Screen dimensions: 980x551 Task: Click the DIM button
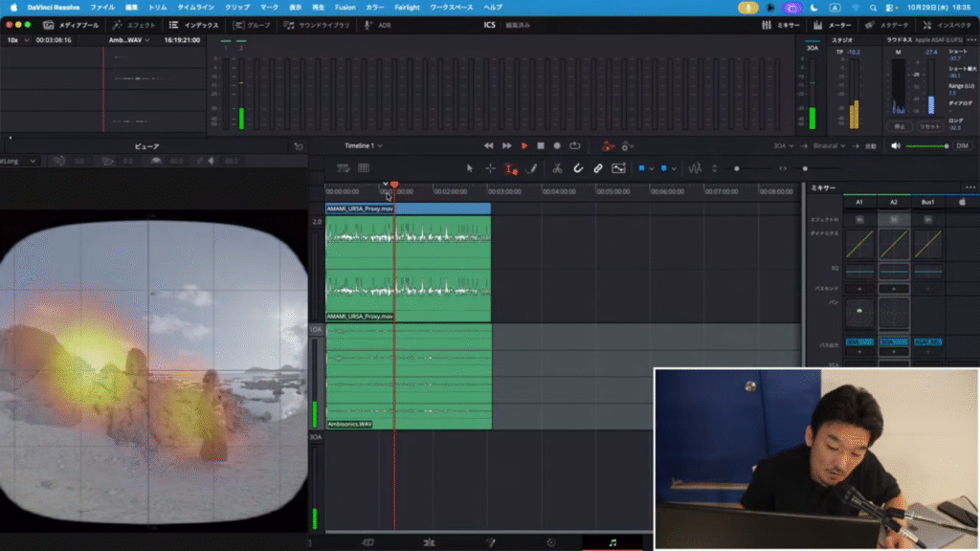(962, 145)
